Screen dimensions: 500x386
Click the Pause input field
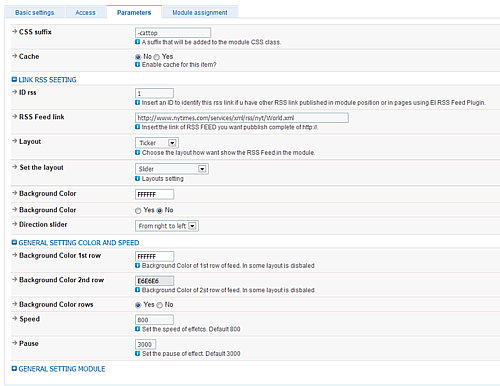pyautogui.click(x=146, y=344)
